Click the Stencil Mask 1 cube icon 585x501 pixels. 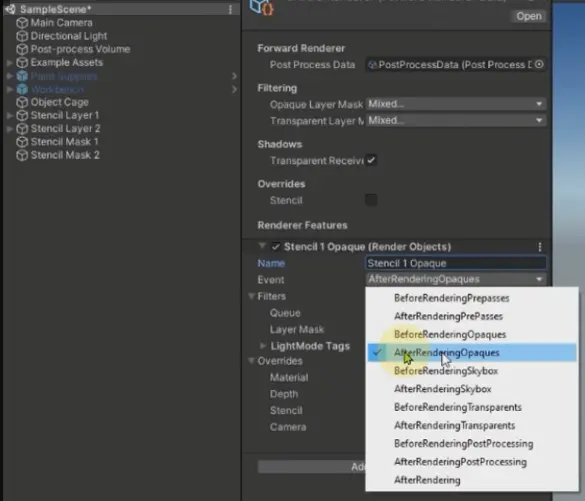point(22,142)
